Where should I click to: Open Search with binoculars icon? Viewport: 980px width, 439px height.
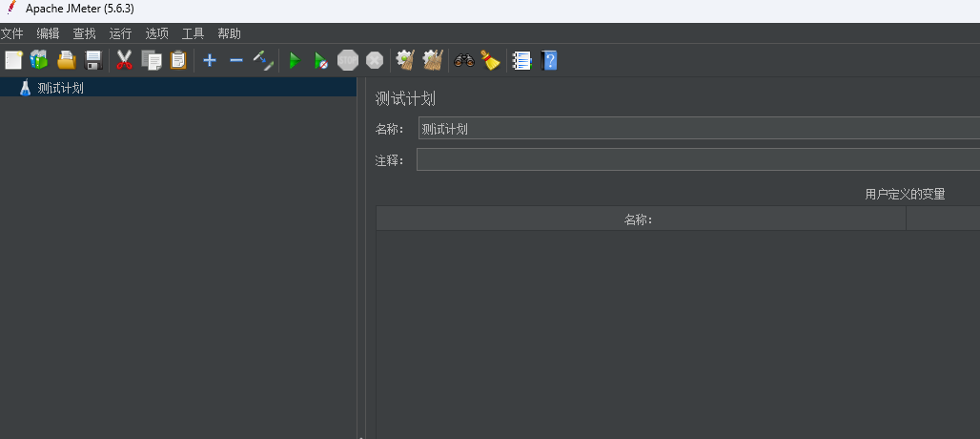coord(463,61)
